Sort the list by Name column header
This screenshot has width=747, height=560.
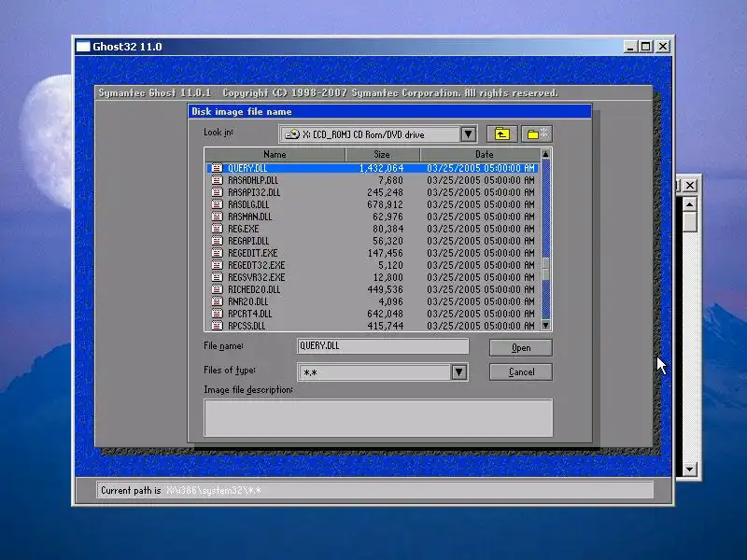point(275,154)
